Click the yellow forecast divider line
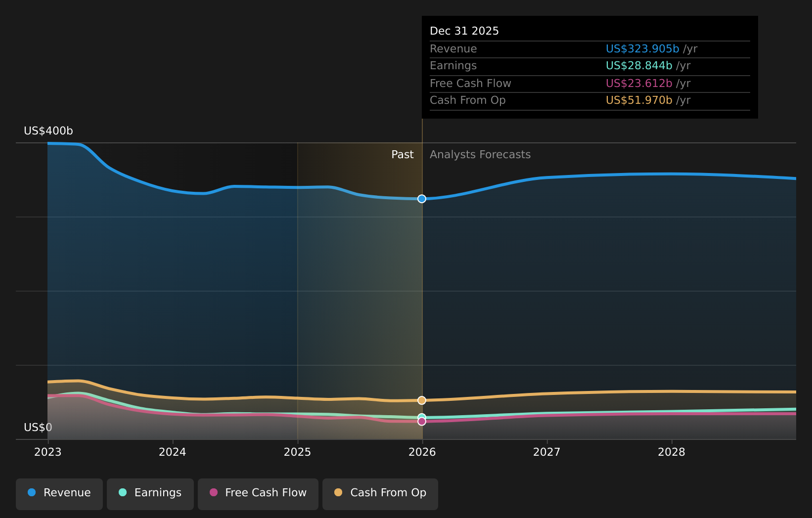 coord(422,277)
